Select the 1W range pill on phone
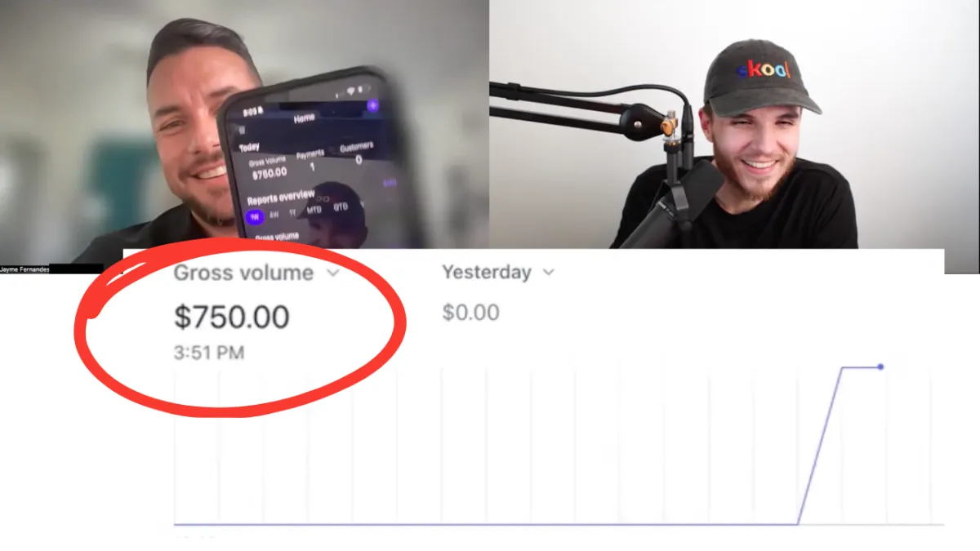This screenshot has height=551, width=980. tap(255, 217)
